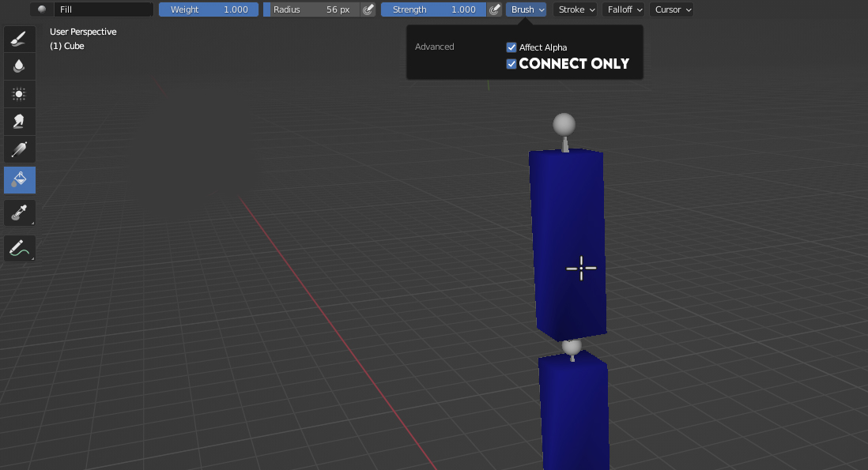Select the Blur weight tool

pyautogui.click(x=20, y=66)
